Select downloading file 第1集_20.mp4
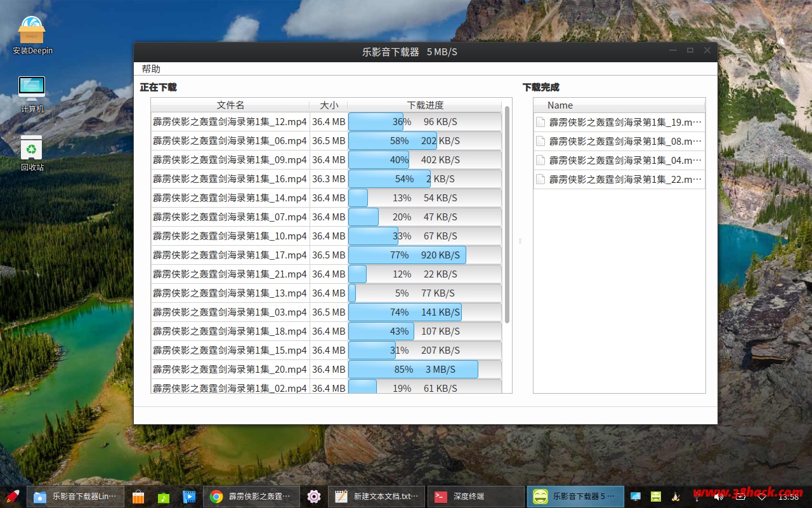The image size is (812, 508). tap(230, 369)
